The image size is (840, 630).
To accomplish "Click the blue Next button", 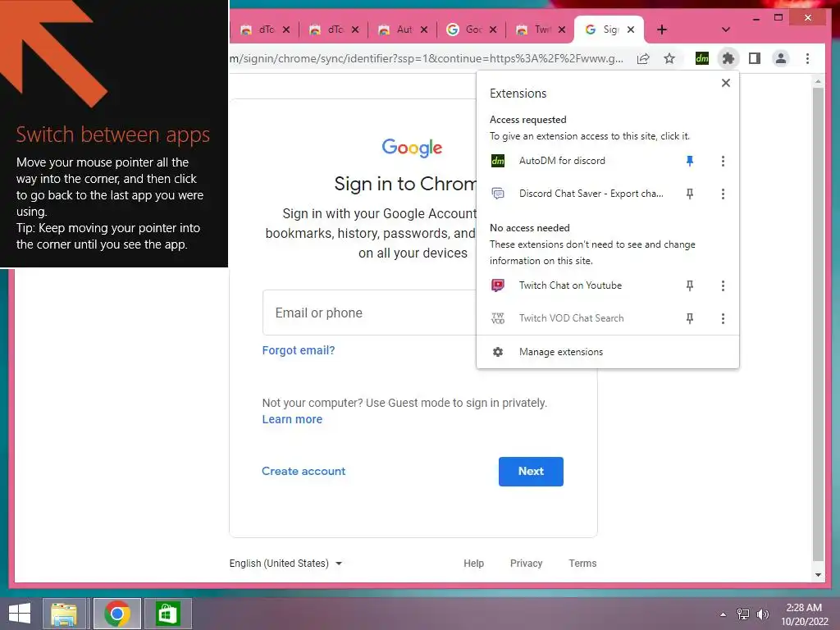I will (531, 472).
